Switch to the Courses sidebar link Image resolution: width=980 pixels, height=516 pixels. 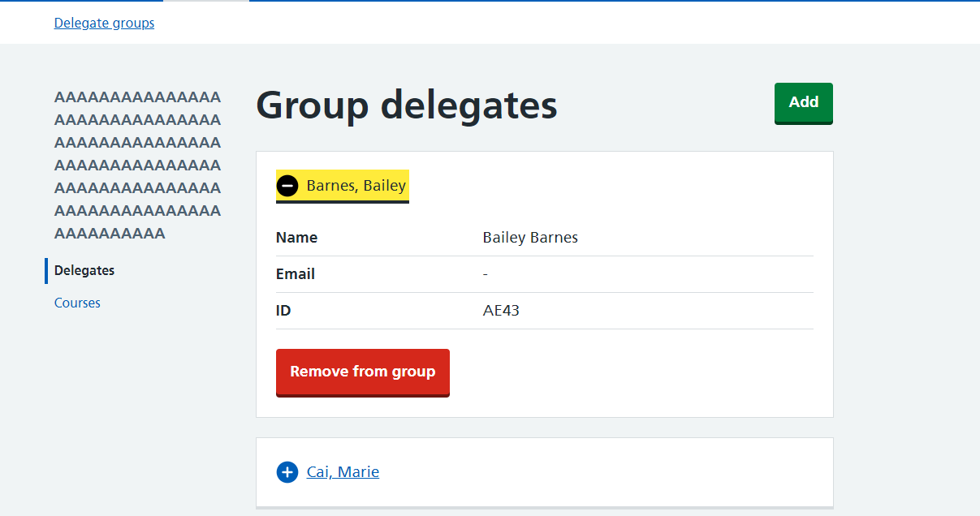pos(77,303)
